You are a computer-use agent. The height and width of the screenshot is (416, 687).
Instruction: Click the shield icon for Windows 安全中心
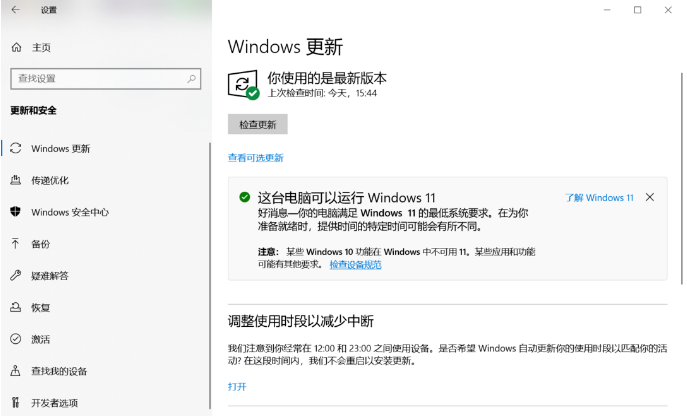click(x=16, y=212)
